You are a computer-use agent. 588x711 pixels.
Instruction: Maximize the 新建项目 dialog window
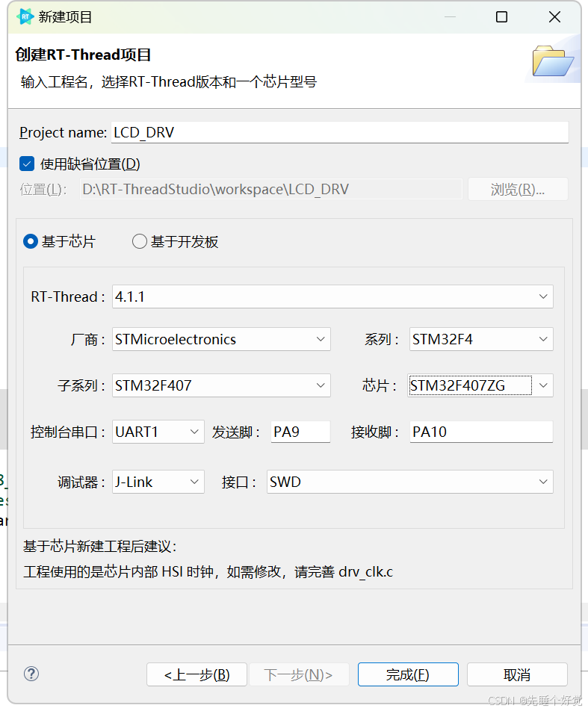point(502,17)
